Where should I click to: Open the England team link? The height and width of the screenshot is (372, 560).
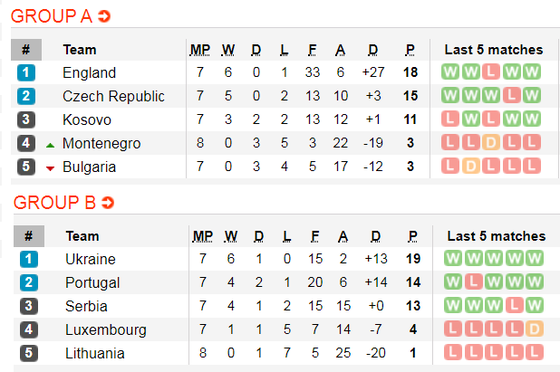(89, 73)
